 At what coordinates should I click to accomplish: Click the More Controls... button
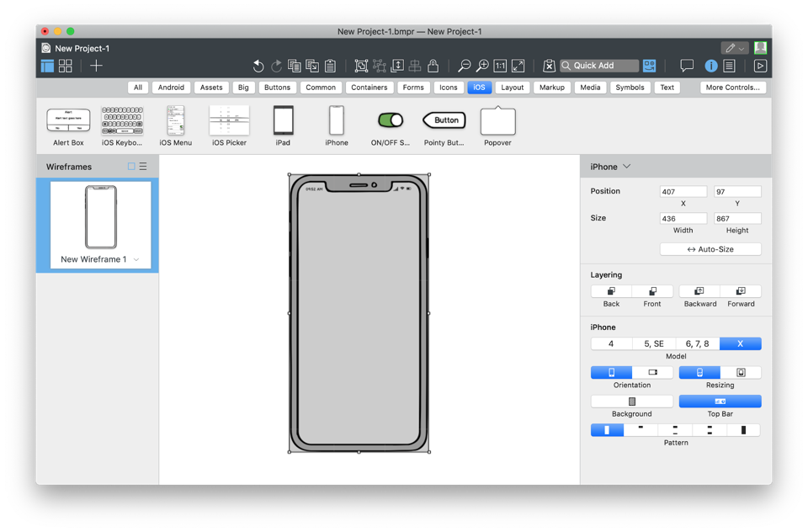732,88
